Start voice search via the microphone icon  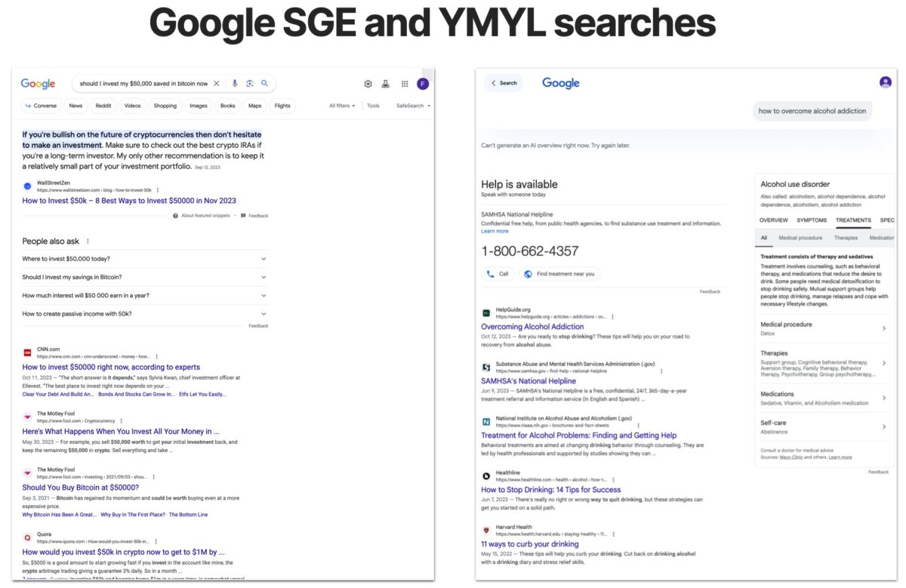tap(235, 83)
